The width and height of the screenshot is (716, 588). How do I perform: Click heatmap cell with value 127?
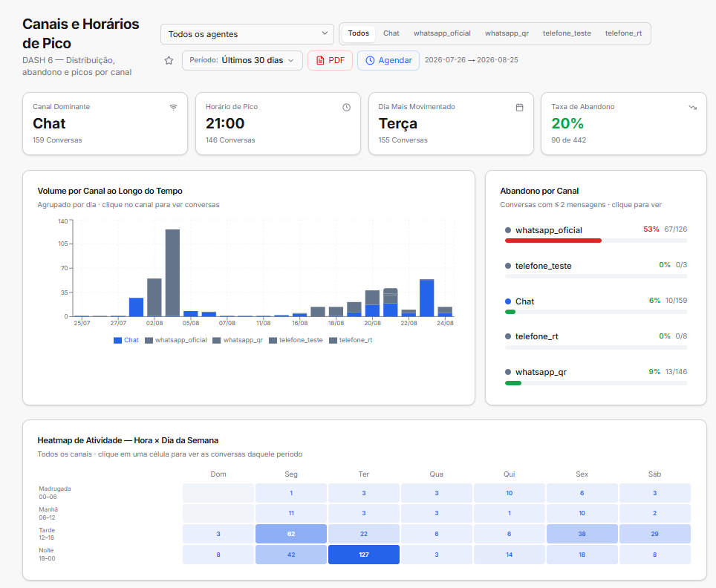pyautogui.click(x=364, y=555)
